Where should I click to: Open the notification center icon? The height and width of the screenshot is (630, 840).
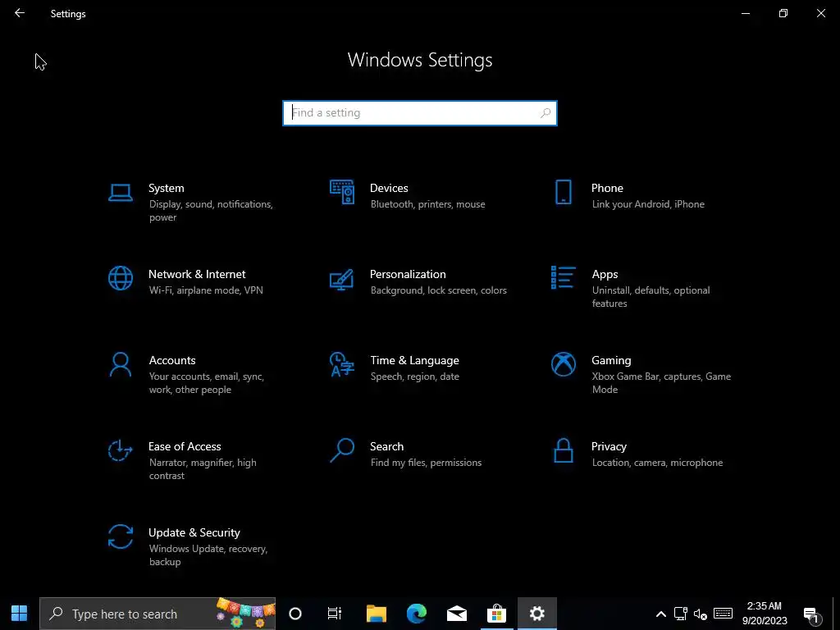(x=811, y=615)
